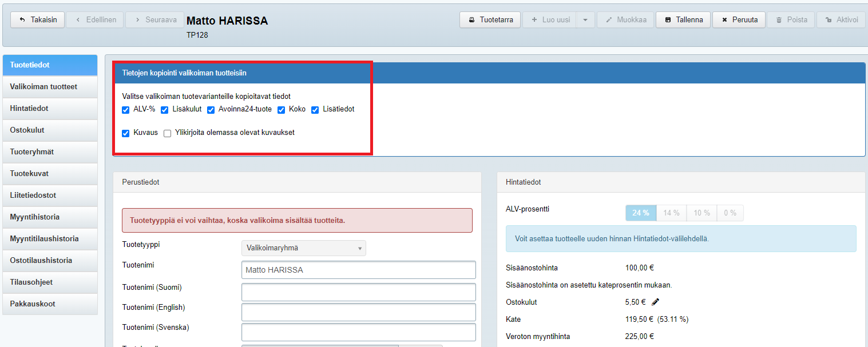Go back with the Takaisin button
The width and height of the screenshot is (868, 347).
pos(38,19)
